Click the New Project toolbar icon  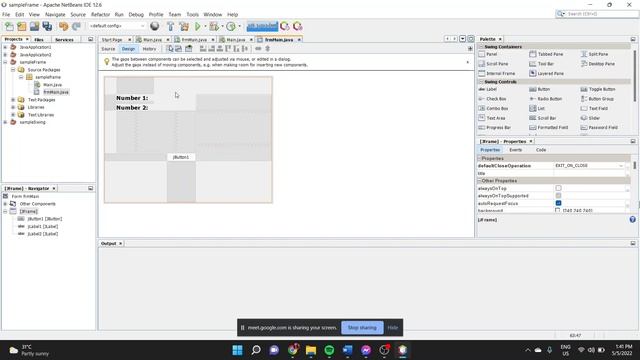(x=22, y=27)
